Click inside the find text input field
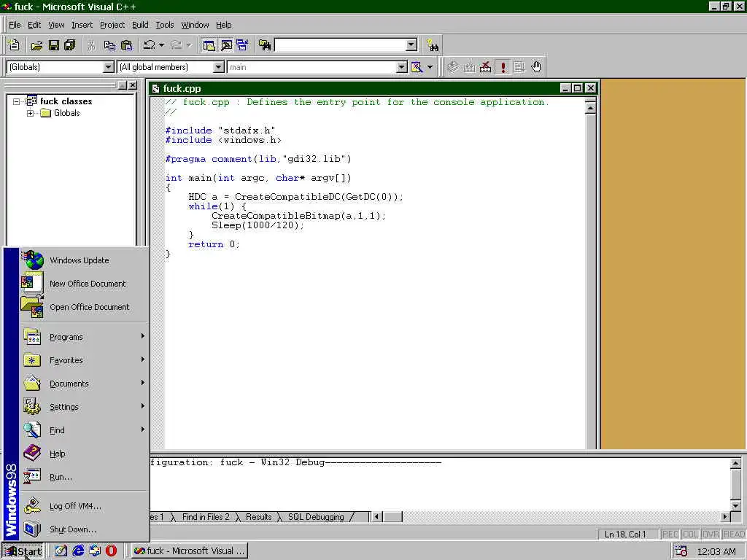The height and width of the screenshot is (560, 747). [341, 45]
